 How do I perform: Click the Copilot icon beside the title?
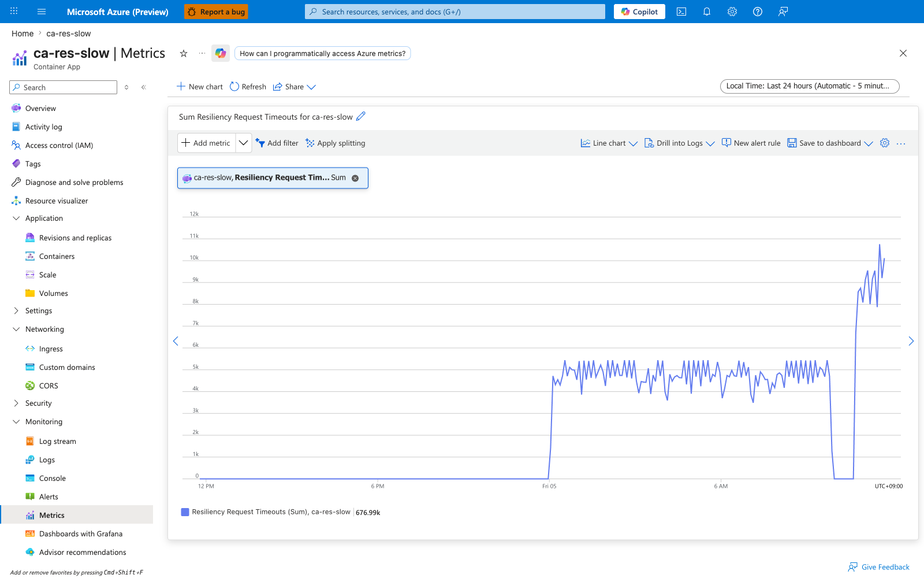(221, 53)
